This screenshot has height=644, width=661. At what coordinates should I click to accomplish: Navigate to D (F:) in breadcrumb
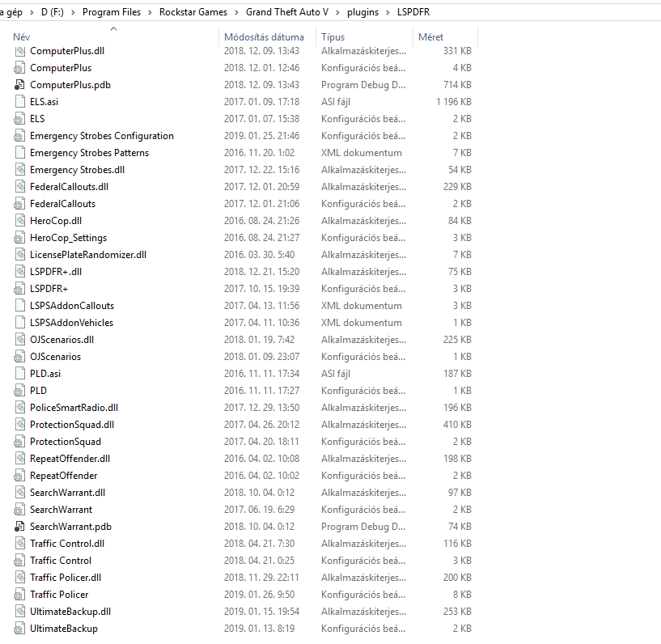pyautogui.click(x=53, y=12)
